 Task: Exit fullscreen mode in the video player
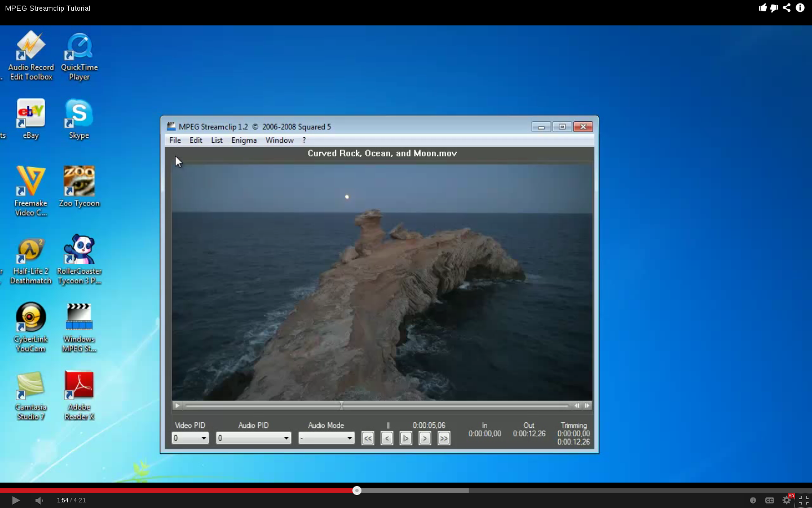click(x=804, y=500)
